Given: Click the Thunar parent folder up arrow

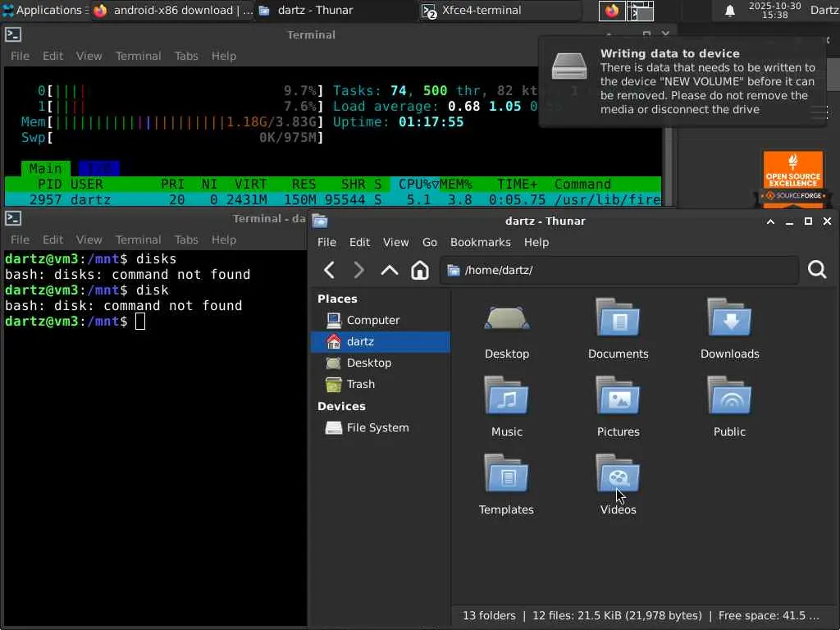Looking at the screenshot, I should coord(389,270).
